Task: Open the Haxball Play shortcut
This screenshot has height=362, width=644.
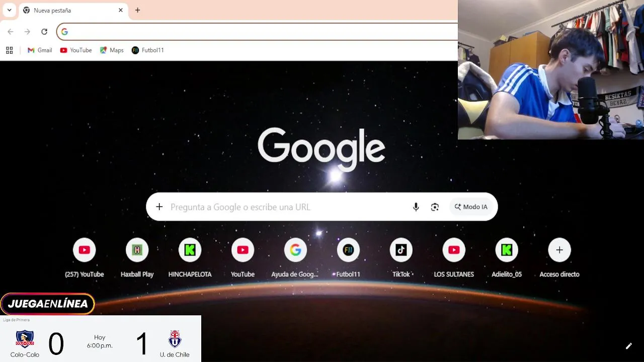Action: [x=137, y=257]
